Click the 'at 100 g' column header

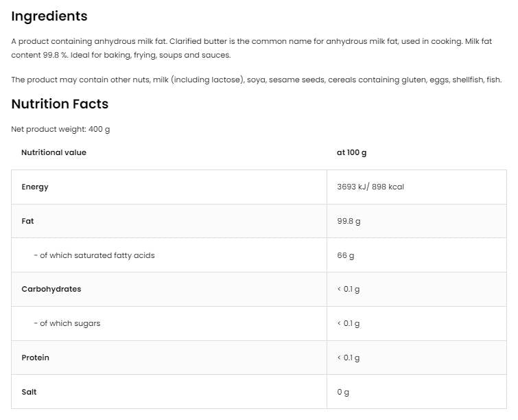coord(351,152)
